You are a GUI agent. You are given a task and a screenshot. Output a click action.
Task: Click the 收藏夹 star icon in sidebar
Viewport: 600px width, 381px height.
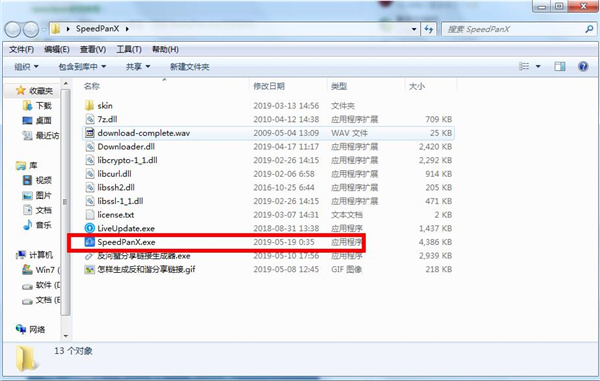point(20,90)
